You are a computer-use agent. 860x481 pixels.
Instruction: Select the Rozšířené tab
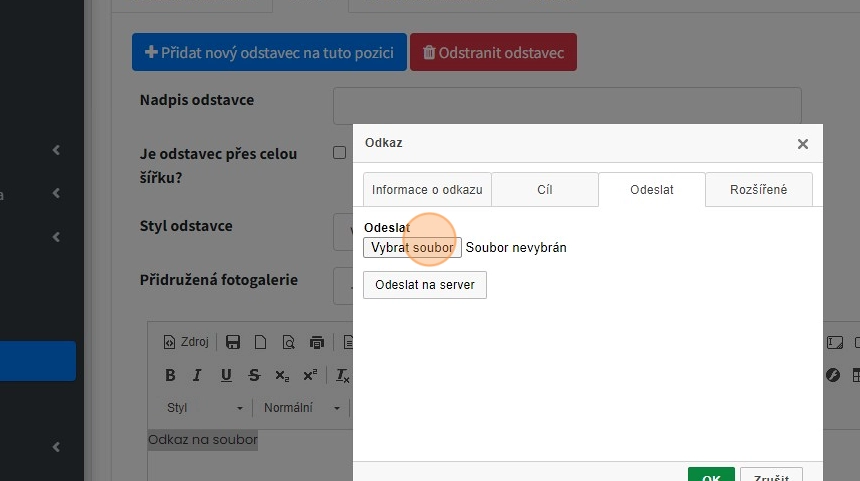pos(758,190)
